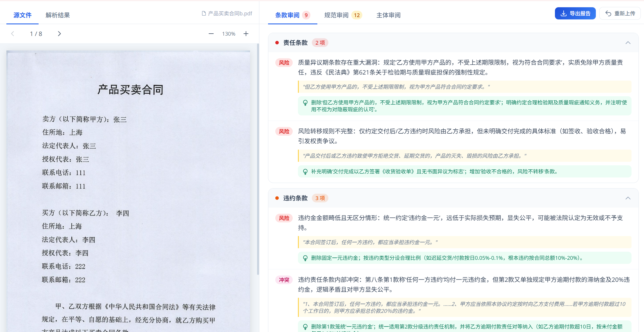Click lightbulb icon in 补充明确 suggestion

(305, 172)
